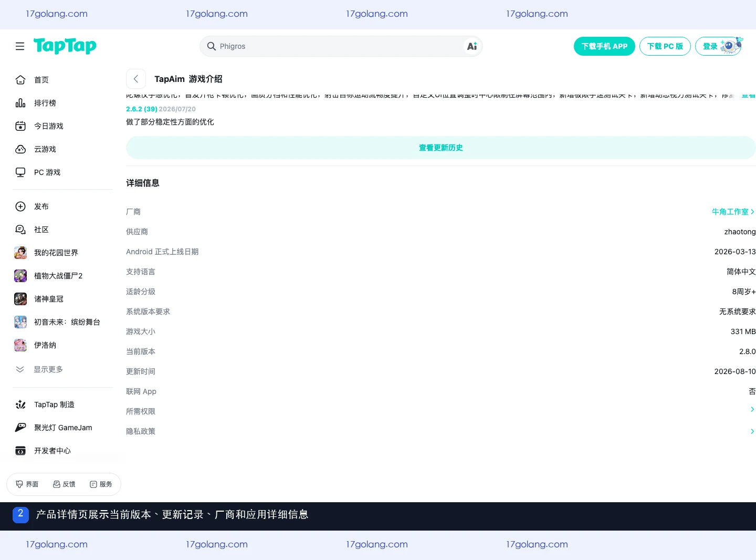Click the 登录 button
This screenshot has width=756, height=560.
719,46
